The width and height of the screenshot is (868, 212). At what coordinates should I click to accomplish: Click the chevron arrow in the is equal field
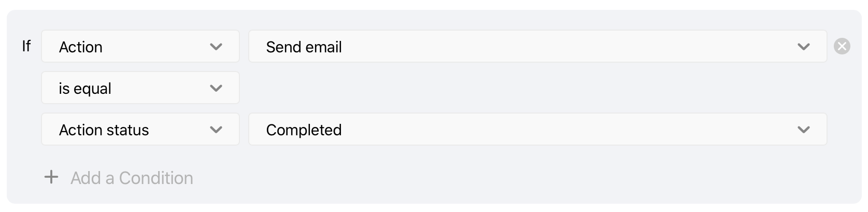coord(216,88)
